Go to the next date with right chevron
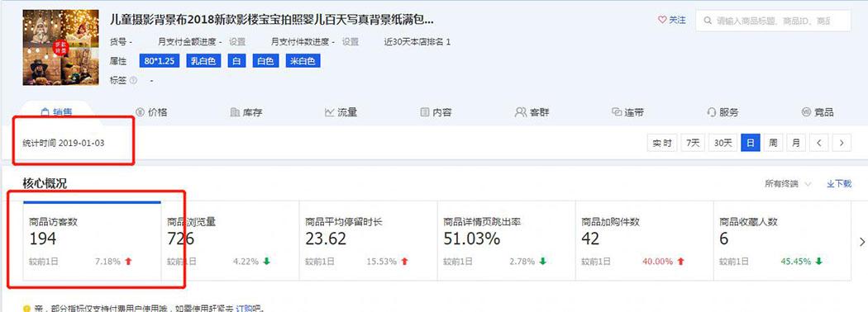 coord(842,143)
